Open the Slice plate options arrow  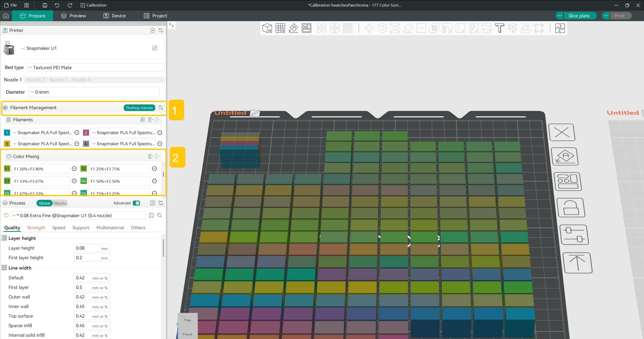point(559,16)
